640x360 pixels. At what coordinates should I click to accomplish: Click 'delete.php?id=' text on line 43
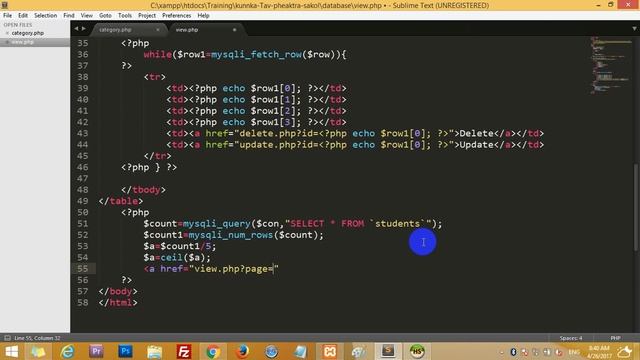pyautogui.click(x=279, y=133)
